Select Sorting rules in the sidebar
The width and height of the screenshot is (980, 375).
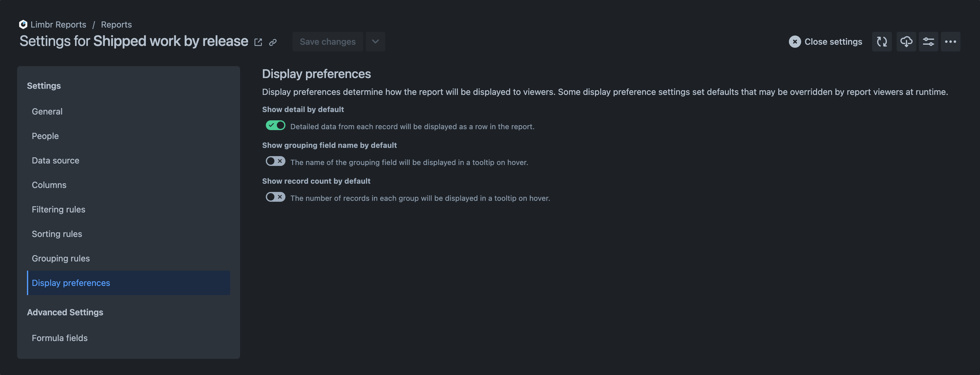pyautogui.click(x=57, y=234)
